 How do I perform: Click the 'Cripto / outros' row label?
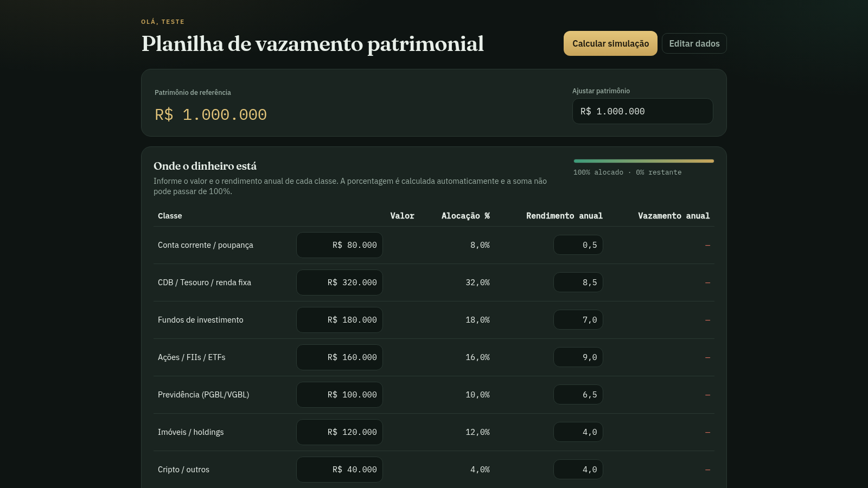coord(183,470)
